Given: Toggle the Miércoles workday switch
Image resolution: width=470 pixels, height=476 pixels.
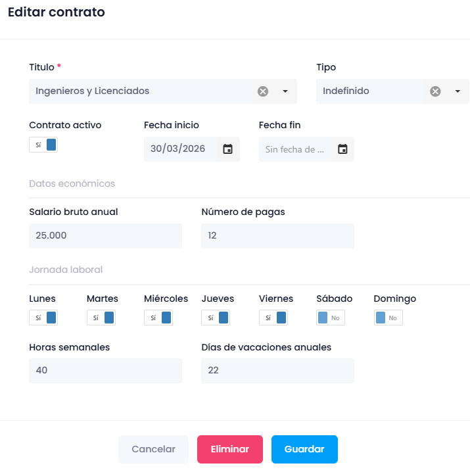Looking at the screenshot, I should click(x=158, y=318).
